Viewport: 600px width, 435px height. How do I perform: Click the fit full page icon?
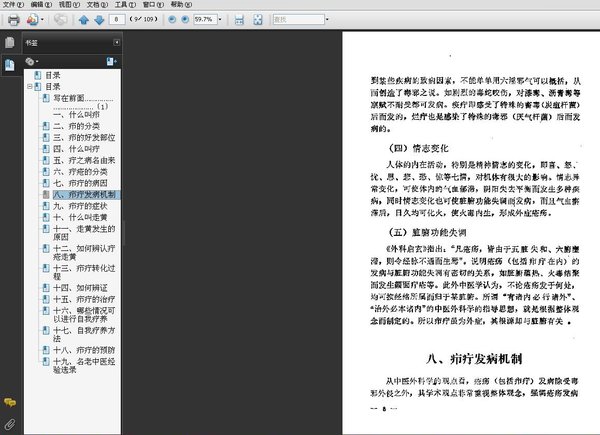click(x=258, y=20)
